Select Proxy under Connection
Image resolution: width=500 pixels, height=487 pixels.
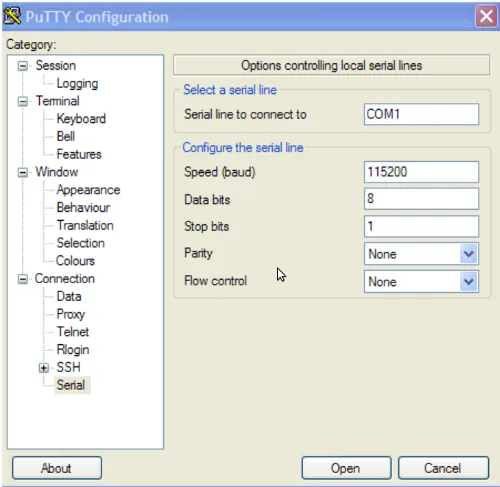pyautogui.click(x=71, y=314)
